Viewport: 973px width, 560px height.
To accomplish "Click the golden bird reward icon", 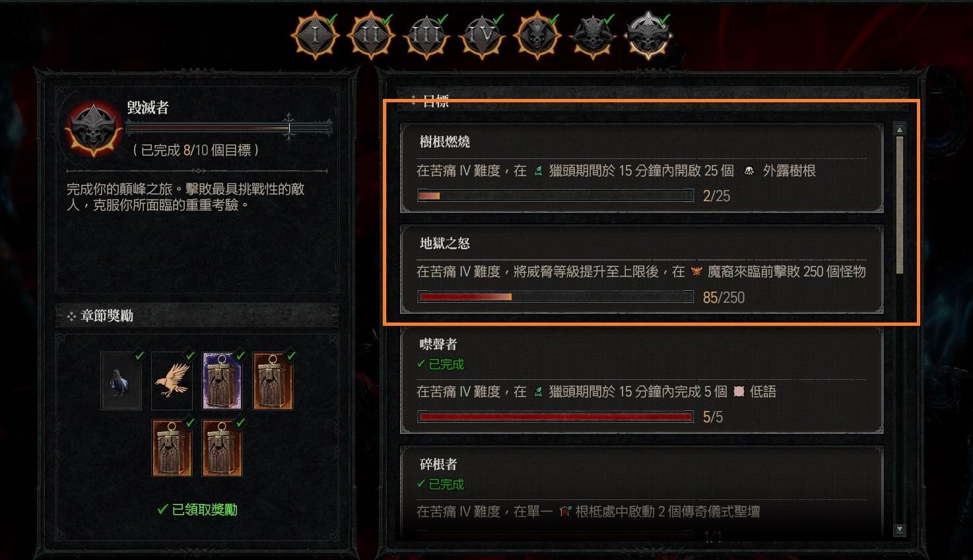I will click(172, 381).
